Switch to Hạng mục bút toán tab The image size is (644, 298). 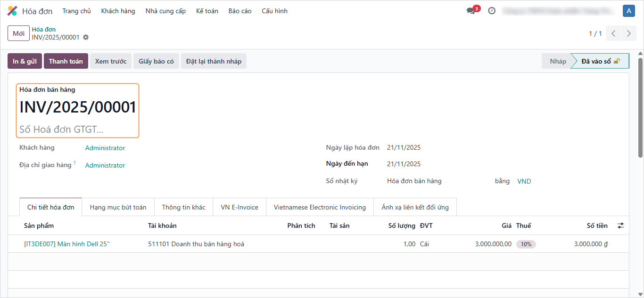[x=118, y=207]
